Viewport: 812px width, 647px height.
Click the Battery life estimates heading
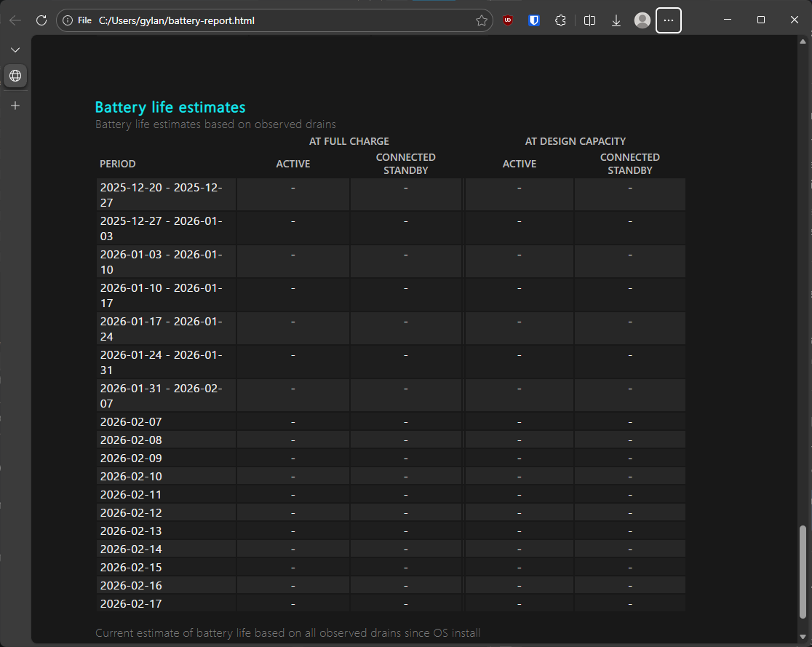[170, 107]
